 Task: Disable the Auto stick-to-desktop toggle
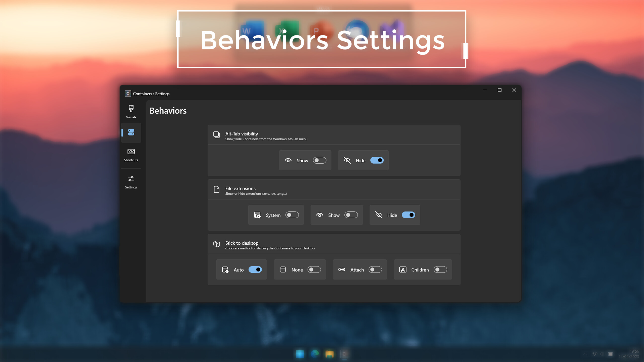[255, 269]
